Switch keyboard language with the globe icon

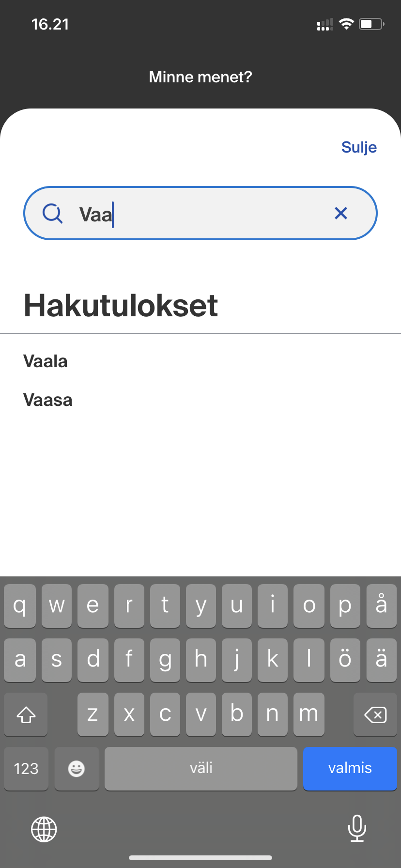click(x=44, y=829)
